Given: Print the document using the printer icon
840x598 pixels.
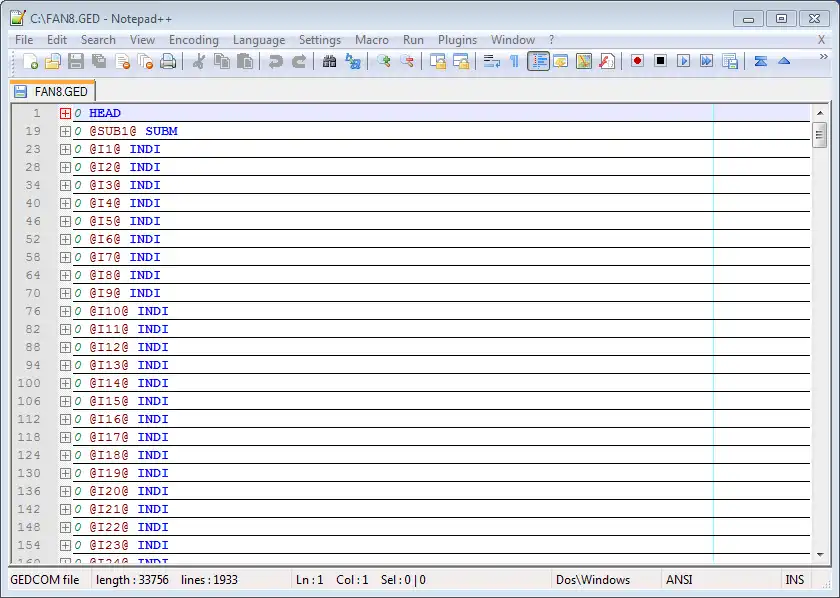Looking at the screenshot, I should pos(168,62).
